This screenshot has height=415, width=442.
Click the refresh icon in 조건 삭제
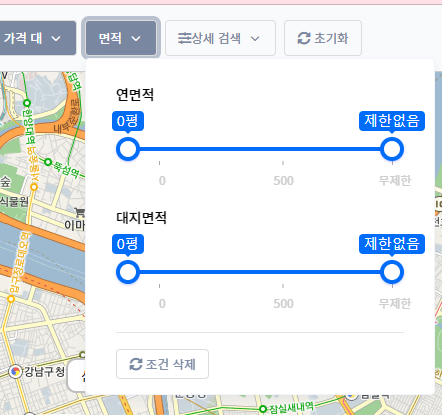[x=136, y=364]
